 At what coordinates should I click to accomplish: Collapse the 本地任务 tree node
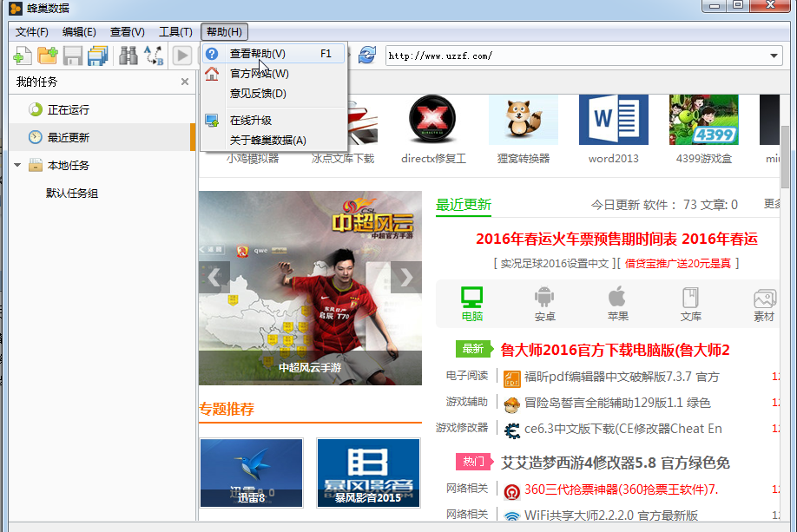pos(17,165)
